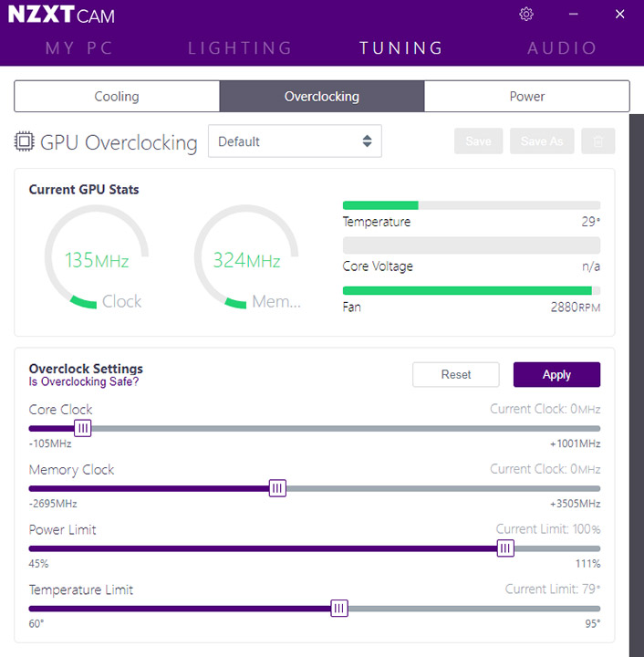Click the Temperature Limit slider handle
644x657 pixels.
[339, 608]
